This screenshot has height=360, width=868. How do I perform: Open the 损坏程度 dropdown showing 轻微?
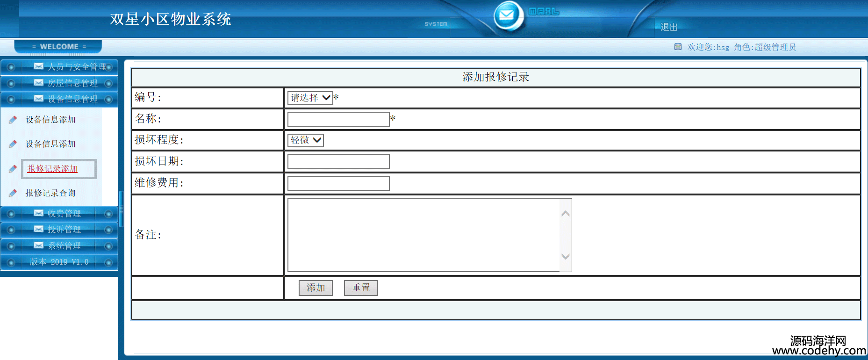tap(306, 140)
